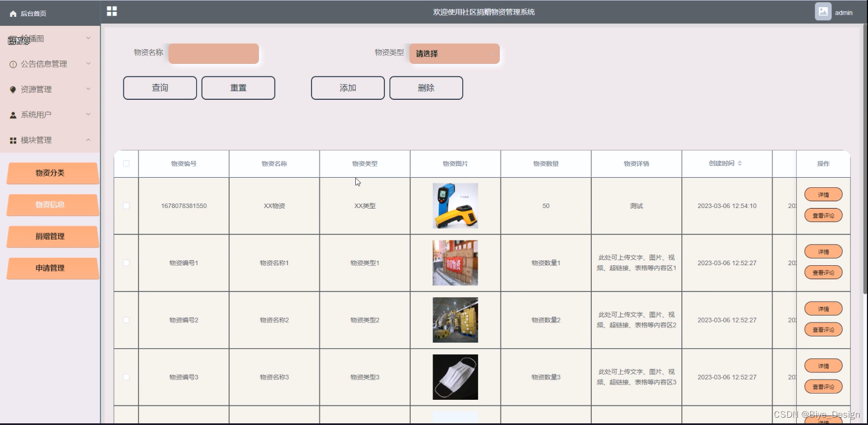Click the cell 2023-03-06 12:54:10

pyautogui.click(x=727, y=206)
